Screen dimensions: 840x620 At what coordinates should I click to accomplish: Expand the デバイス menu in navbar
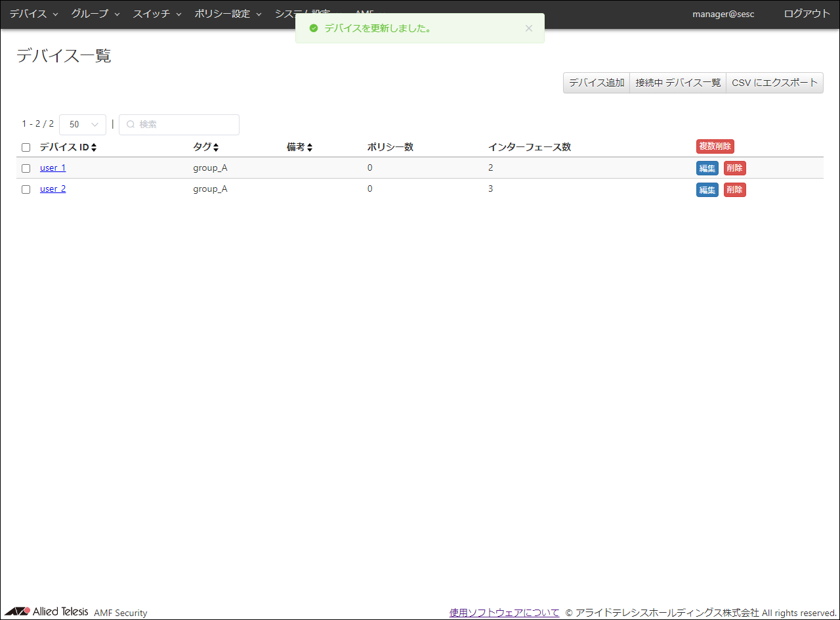pyautogui.click(x=33, y=14)
